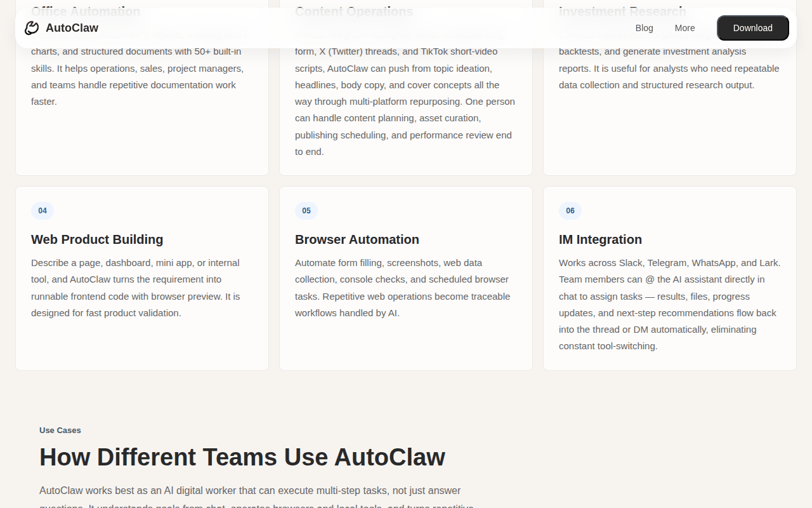
Task: Click the IM Integration description paragraph
Action: pyautogui.click(x=670, y=304)
